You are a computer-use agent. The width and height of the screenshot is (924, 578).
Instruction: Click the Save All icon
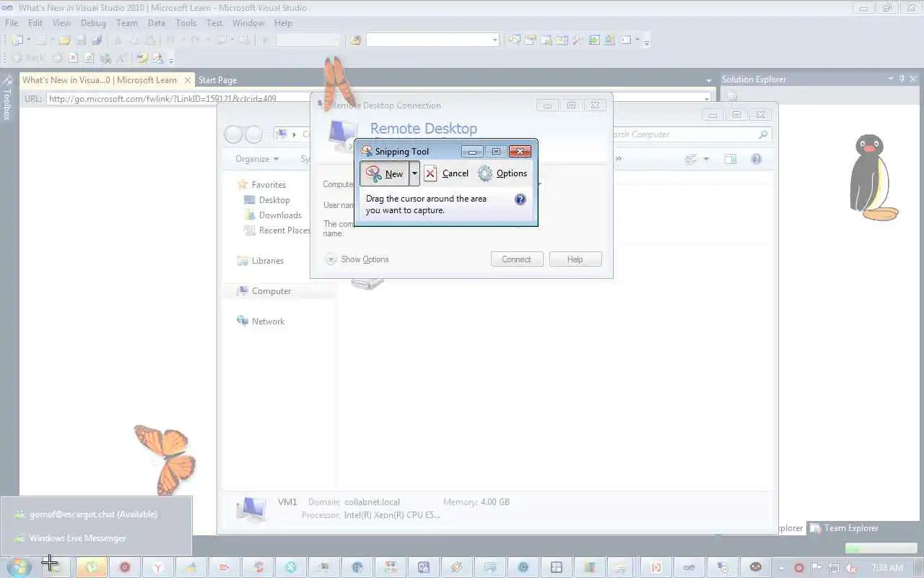point(97,40)
